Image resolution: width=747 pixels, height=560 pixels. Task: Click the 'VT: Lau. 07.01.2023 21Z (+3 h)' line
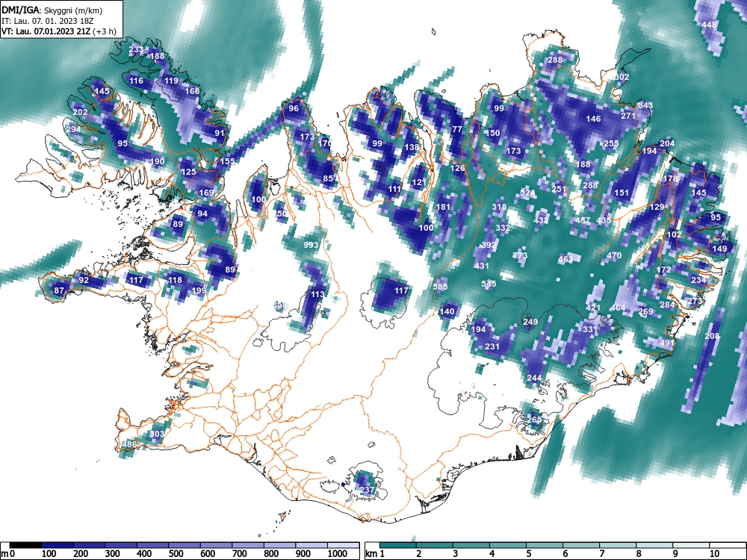point(58,31)
